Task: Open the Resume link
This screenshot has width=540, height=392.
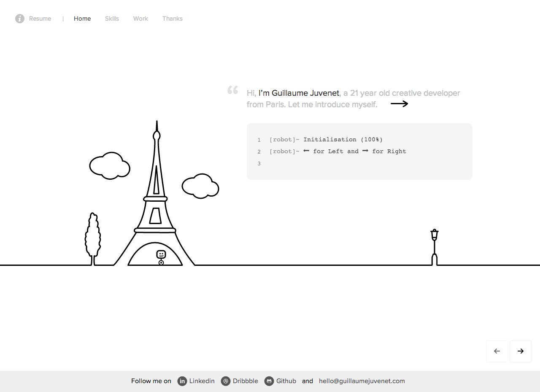Action: click(x=40, y=19)
